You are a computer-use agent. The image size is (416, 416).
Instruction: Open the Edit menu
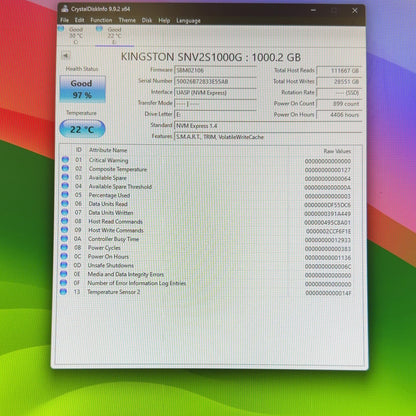point(79,20)
